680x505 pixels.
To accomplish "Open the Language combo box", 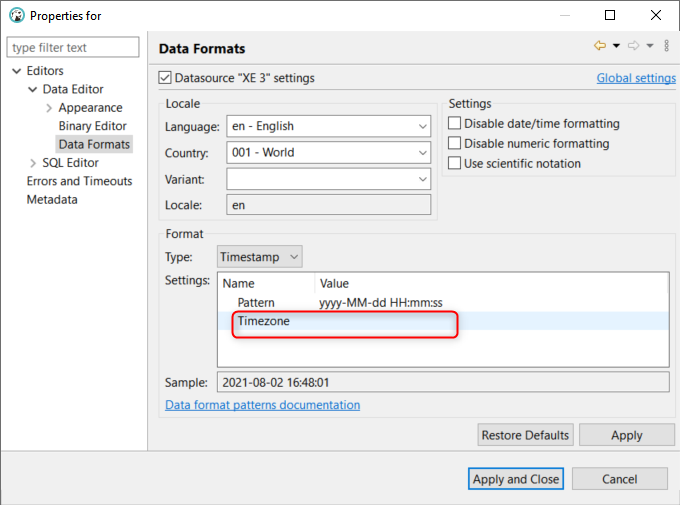I will click(328, 126).
